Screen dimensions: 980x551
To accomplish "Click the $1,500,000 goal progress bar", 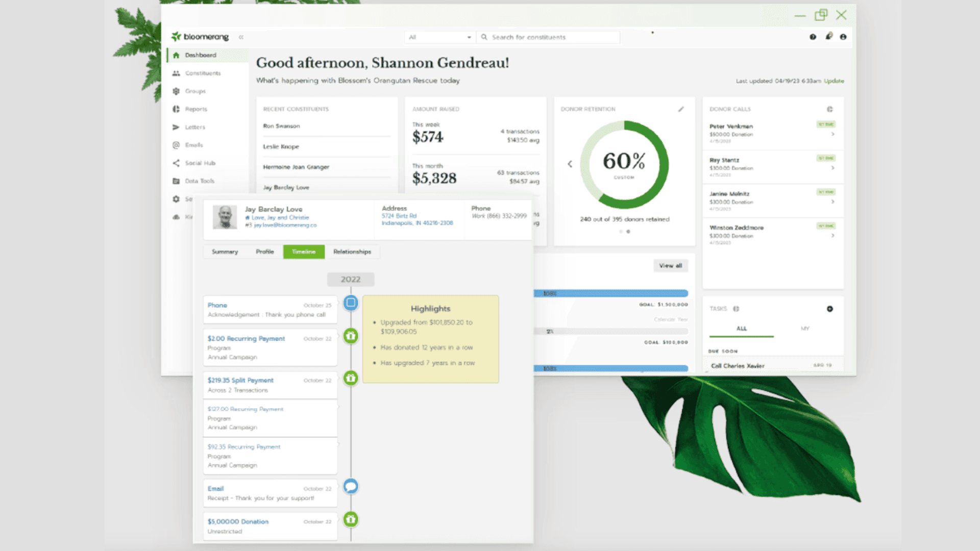I will click(x=611, y=293).
